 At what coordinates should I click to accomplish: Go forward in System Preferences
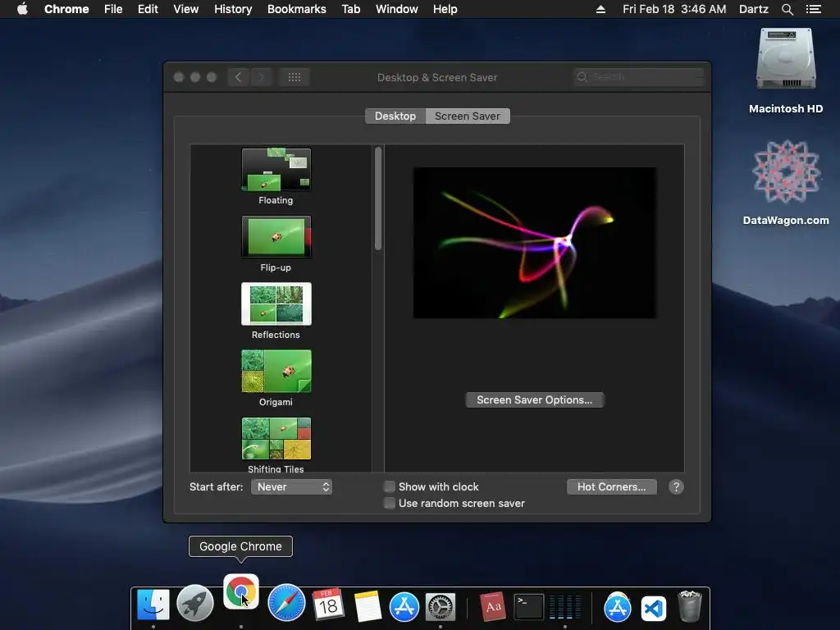(262, 77)
